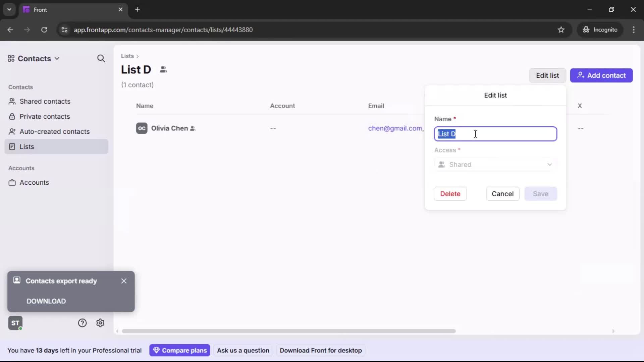Click inside the list Name input field
This screenshot has height=362, width=644.
[x=495, y=134]
